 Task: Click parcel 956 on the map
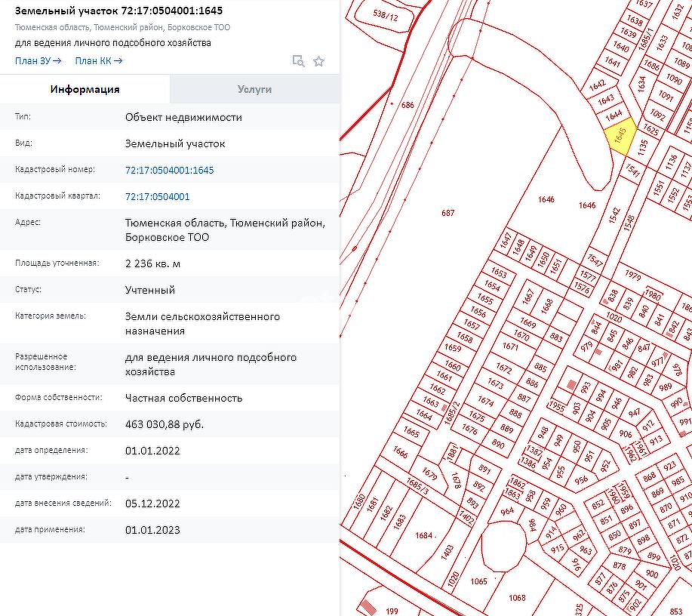coord(581,479)
